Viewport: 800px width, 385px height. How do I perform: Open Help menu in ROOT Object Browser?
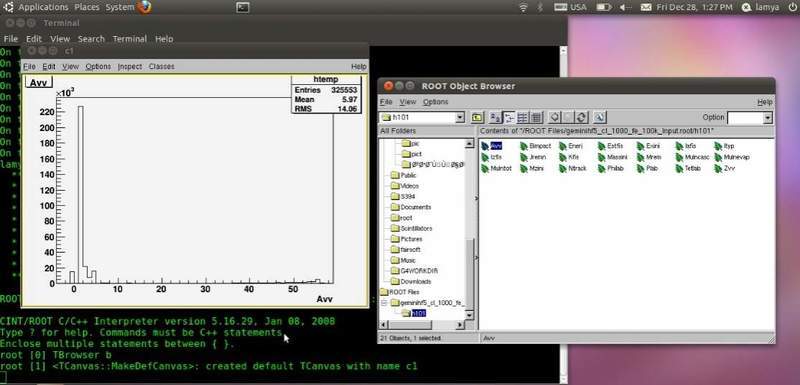coord(764,102)
